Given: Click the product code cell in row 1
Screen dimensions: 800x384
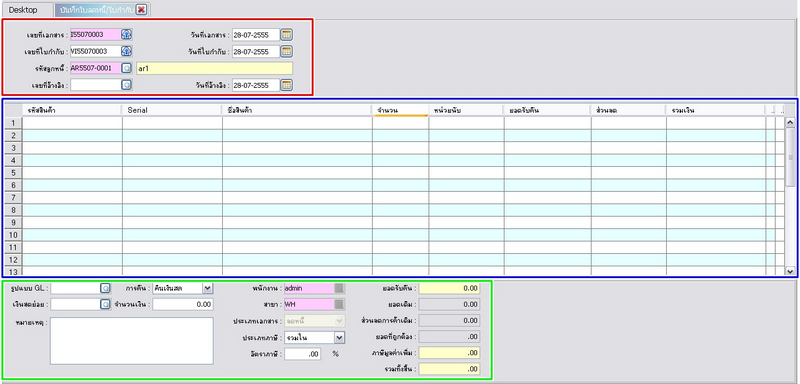Looking at the screenshot, I should click(x=72, y=123).
